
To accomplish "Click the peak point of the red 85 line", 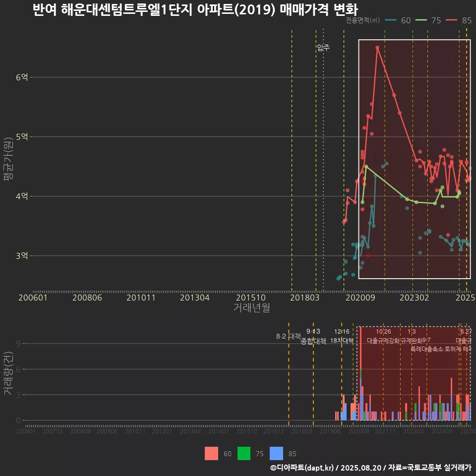I will 377,48.
